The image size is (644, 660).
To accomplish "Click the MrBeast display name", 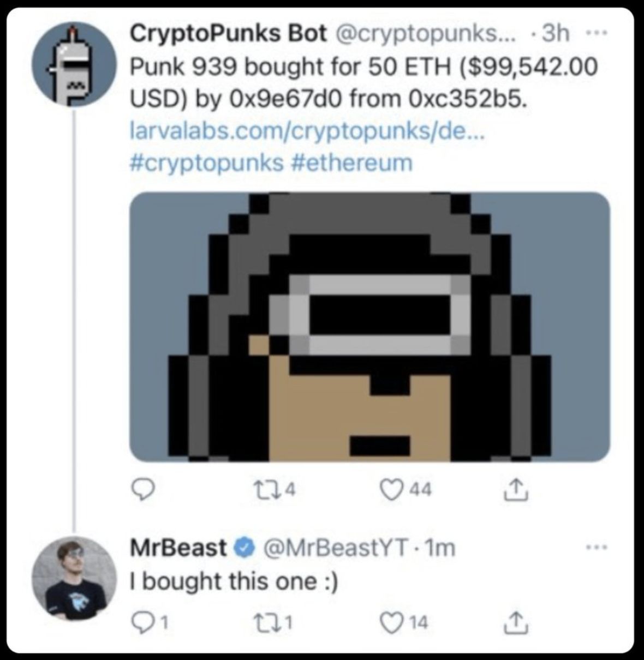I will (x=178, y=547).
